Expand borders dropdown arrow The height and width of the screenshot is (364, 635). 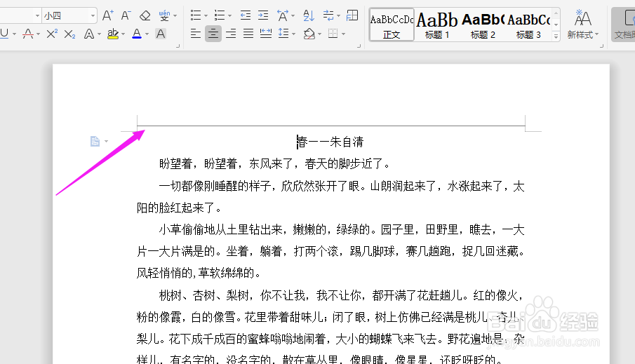click(343, 34)
